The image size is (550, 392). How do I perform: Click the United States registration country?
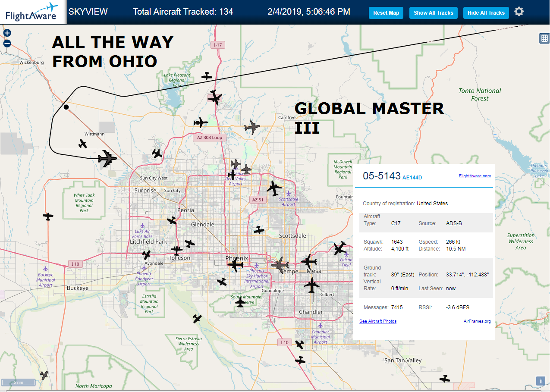coord(432,204)
